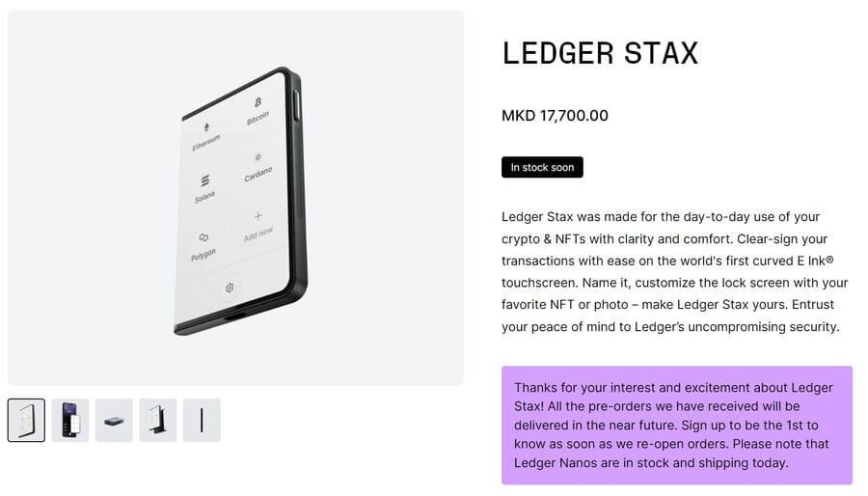Click the Polygon icon on the device screen
This screenshot has width=868, height=496.
pyautogui.click(x=203, y=237)
